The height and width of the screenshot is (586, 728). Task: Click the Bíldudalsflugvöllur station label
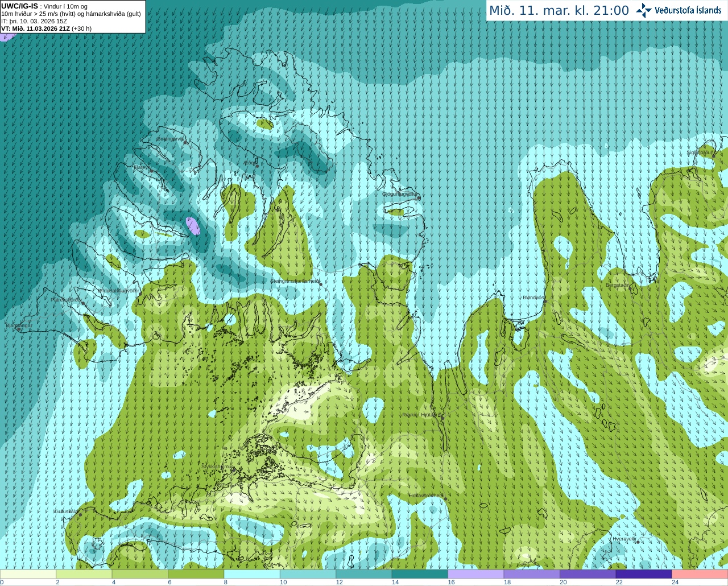pyautogui.click(x=118, y=291)
